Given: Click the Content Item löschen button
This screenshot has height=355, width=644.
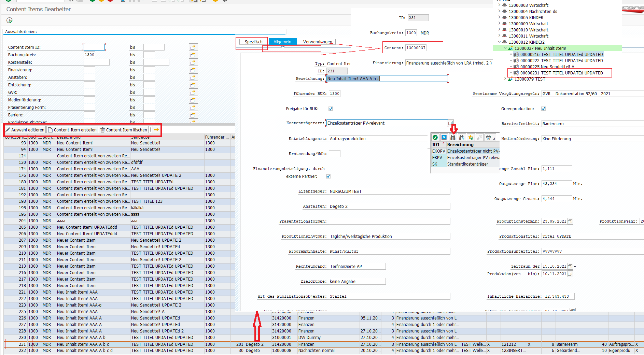Looking at the screenshot, I should tap(124, 130).
